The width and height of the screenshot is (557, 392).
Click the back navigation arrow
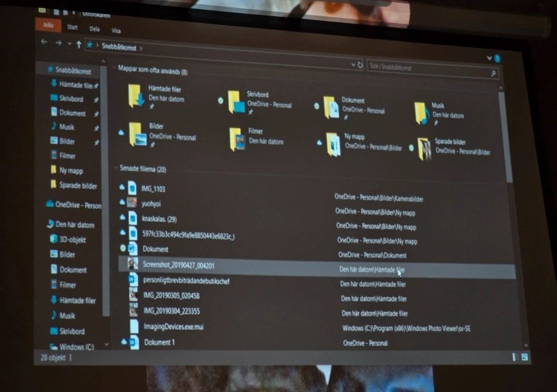pos(44,42)
